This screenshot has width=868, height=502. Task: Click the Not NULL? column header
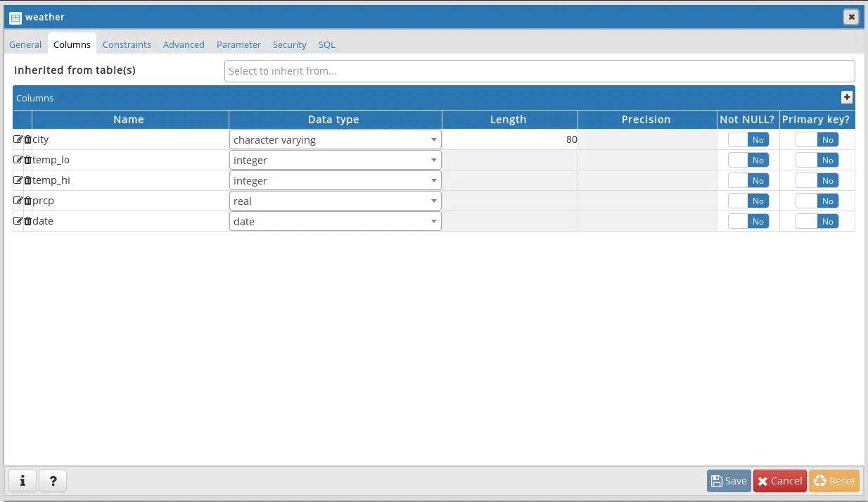tap(747, 120)
